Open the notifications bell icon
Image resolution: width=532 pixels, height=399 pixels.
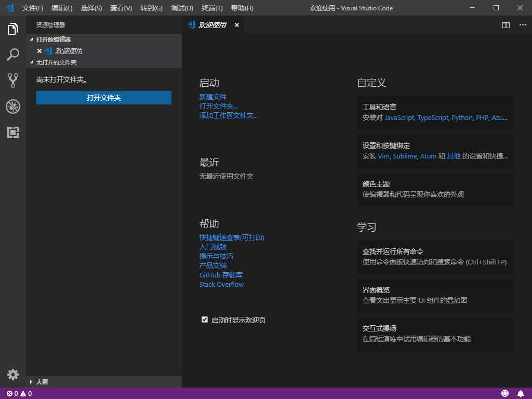(x=521, y=393)
